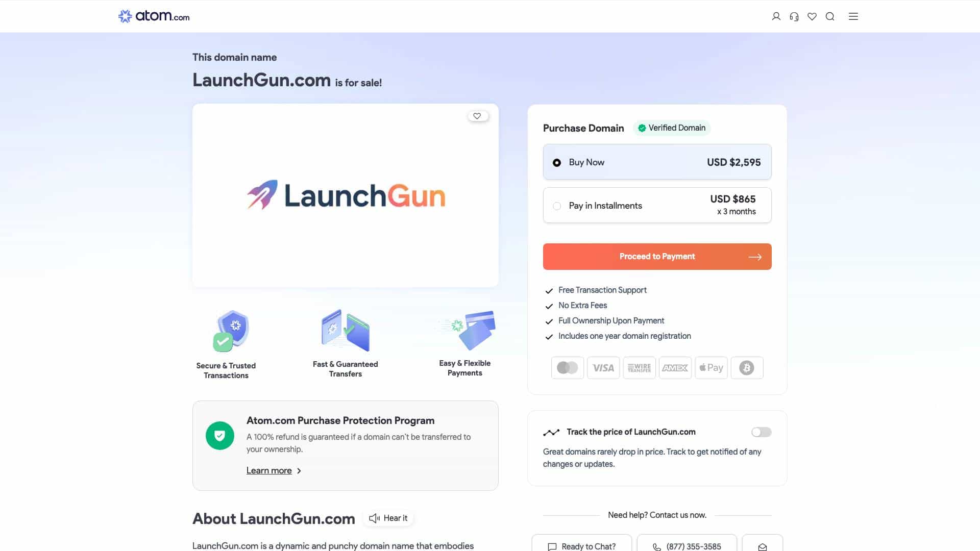Favorite LaunchGun.com with heart on logo card
The width and height of the screenshot is (980, 551).
(477, 116)
